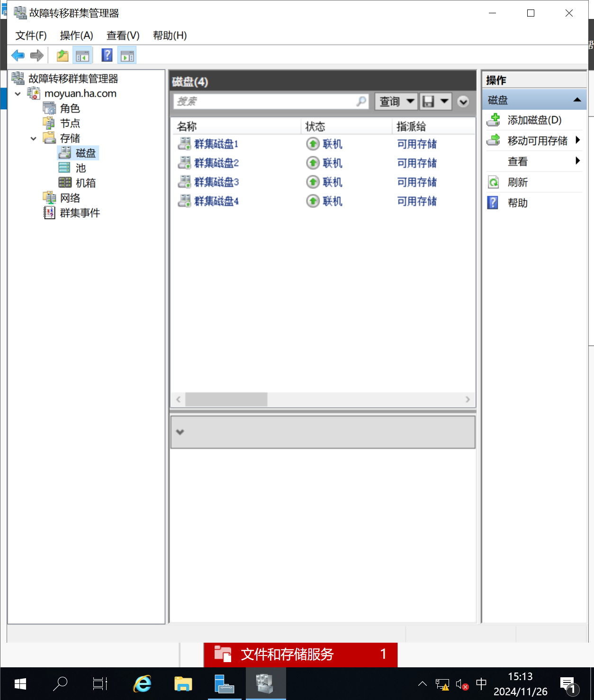Select 群集磁盘3 in the disk list
Screen dimensions: 594x700
(x=216, y=182)
